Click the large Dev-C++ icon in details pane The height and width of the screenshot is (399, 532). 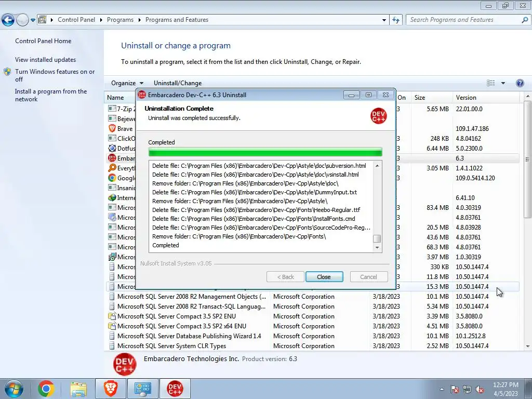[125, 364]
